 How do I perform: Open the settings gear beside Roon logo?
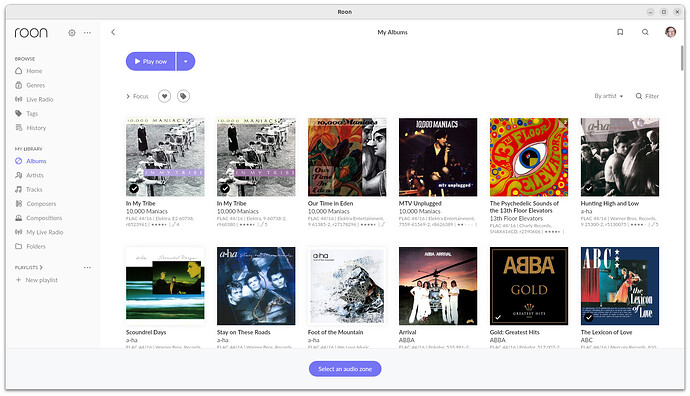pos(72,33)
